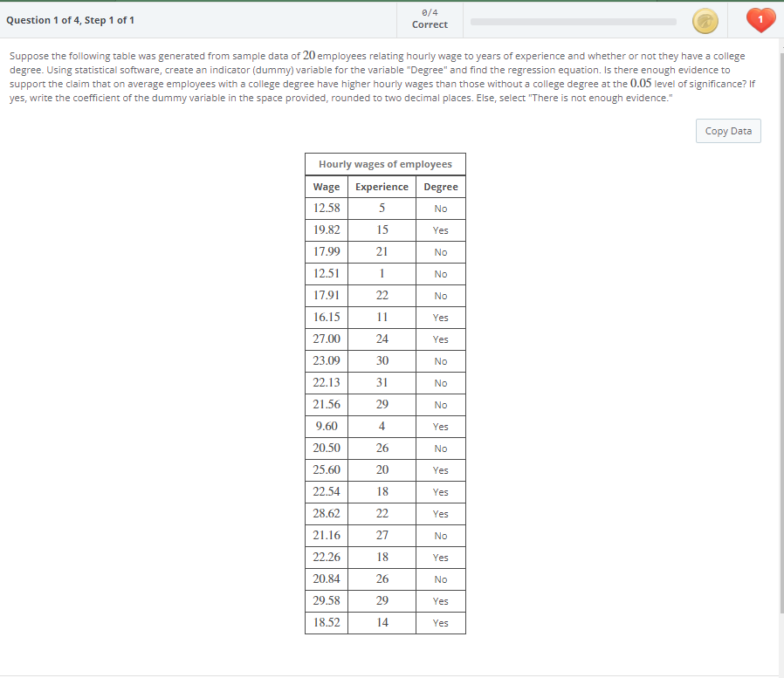
Task: Select the coin medallion in the header bar
Action: click(705, 19)
